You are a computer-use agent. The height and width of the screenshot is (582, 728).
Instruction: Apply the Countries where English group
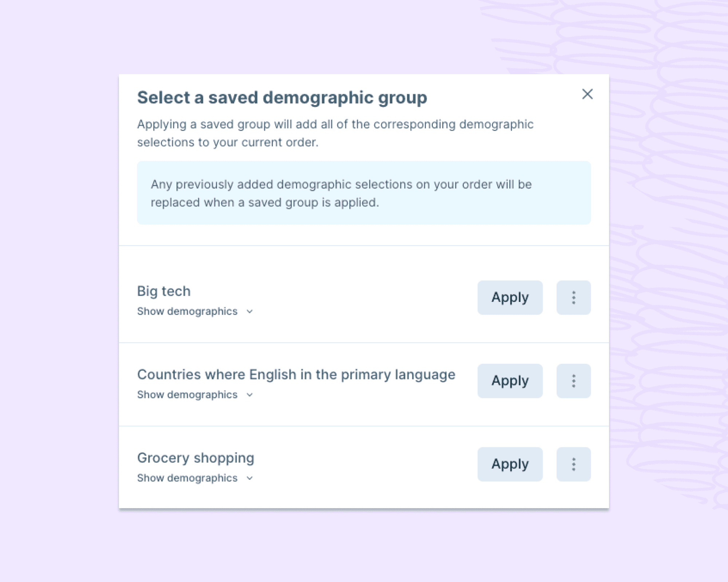pyautogui.click(x=510, y=380)
